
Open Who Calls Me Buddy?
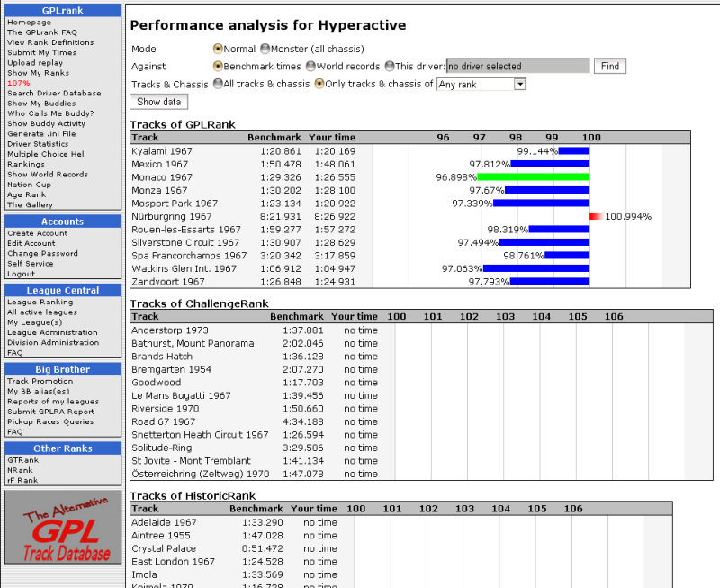(50, 113)
